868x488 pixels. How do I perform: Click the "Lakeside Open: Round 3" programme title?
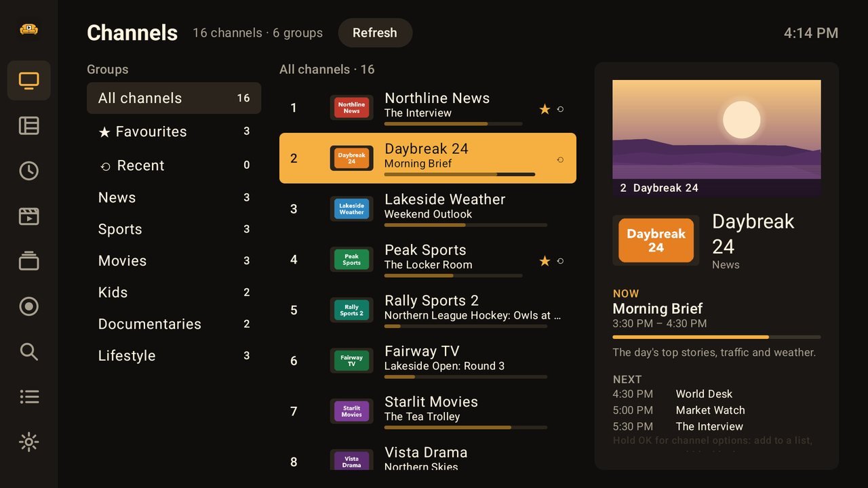pyautogui.click(x=444, y=366)
